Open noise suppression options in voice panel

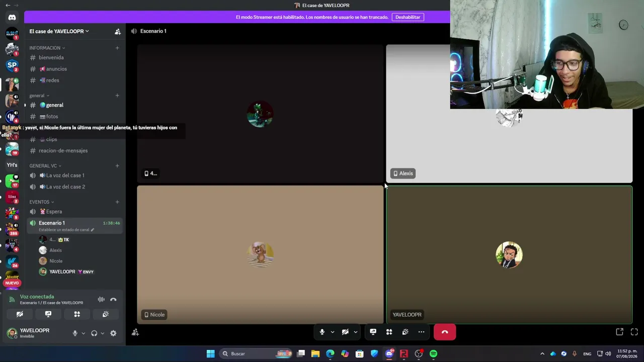(101, 300)
